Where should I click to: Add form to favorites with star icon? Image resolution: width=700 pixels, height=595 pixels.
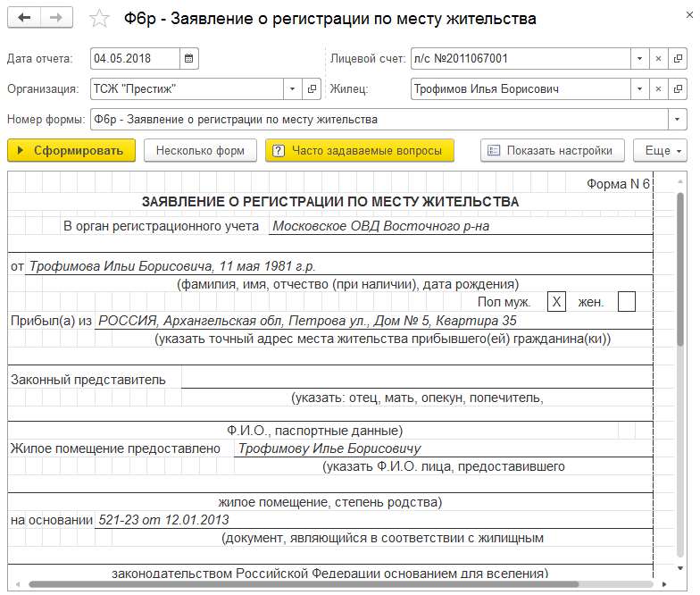(99, 18)
